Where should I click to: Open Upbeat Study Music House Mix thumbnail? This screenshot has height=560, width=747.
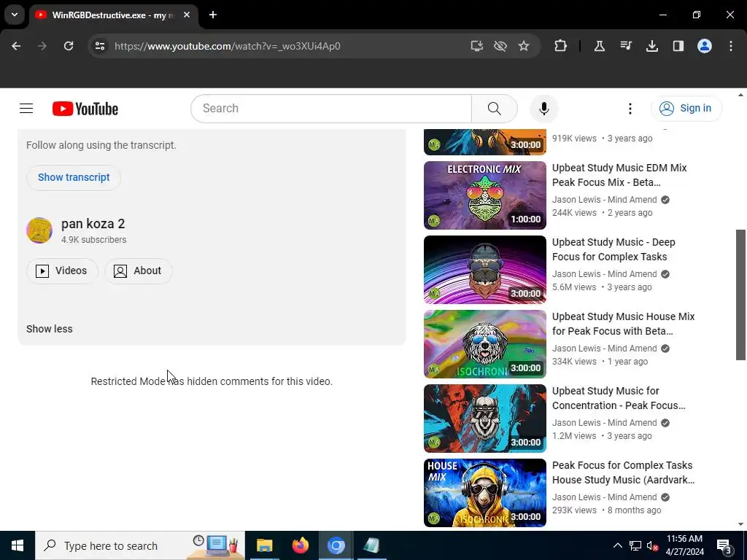[x=484, y=344]
